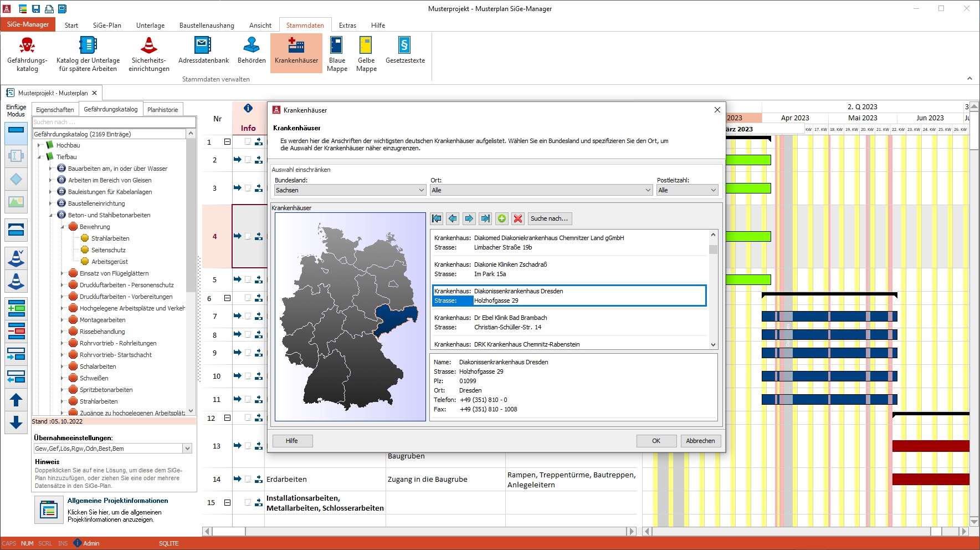The height and width of the screenshot is (550, 980).
Task: Jump to first hospital record
Action: click(437, 218)
